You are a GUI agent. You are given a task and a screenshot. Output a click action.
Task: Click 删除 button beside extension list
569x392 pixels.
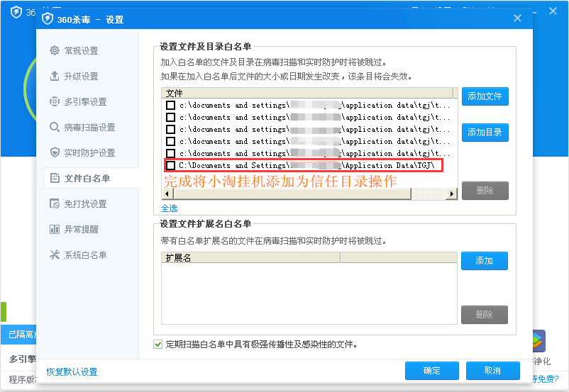(485, 315)
